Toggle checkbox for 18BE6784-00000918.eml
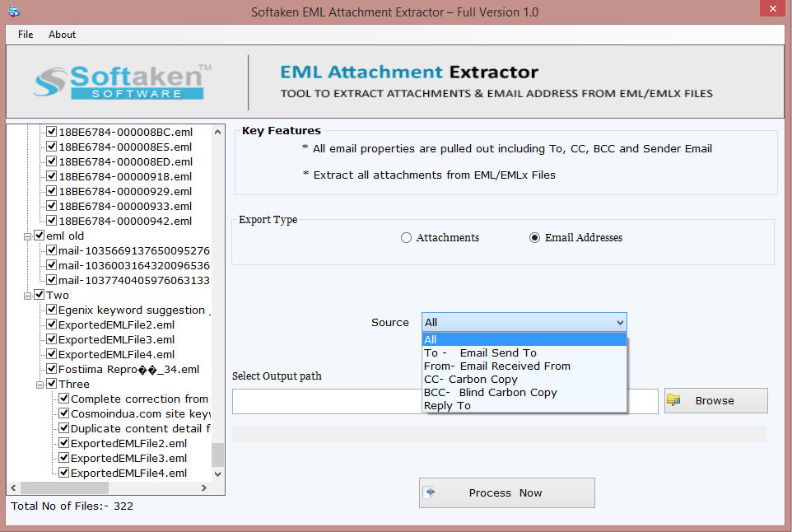Viewport: 792px width, 532px height. (x=52, y=176)
